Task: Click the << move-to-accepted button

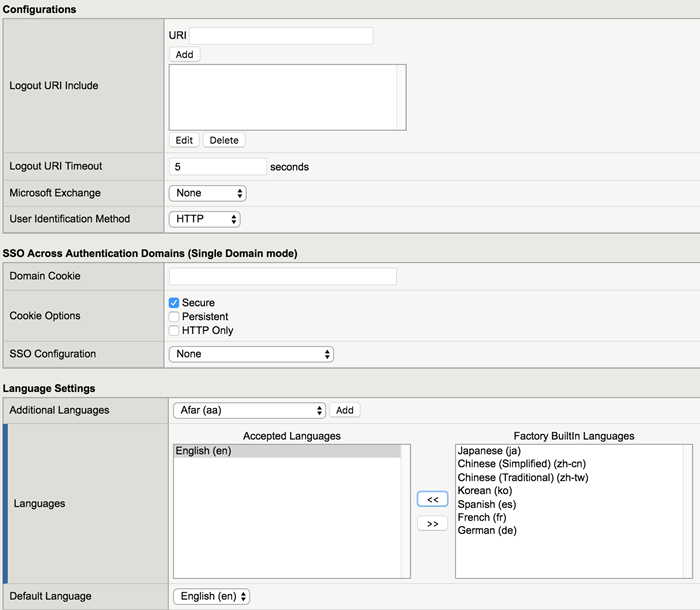Action: (432, 499)
